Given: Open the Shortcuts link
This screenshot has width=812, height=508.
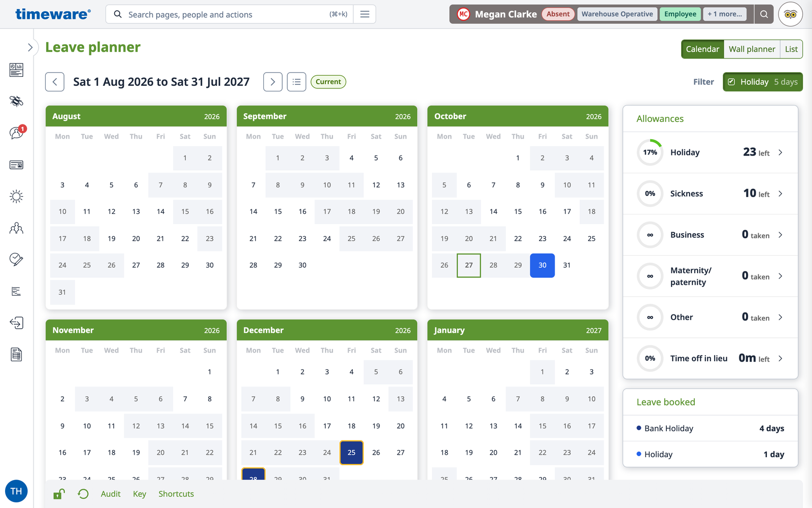Looking at the screenshot, I should coord(176,494).
